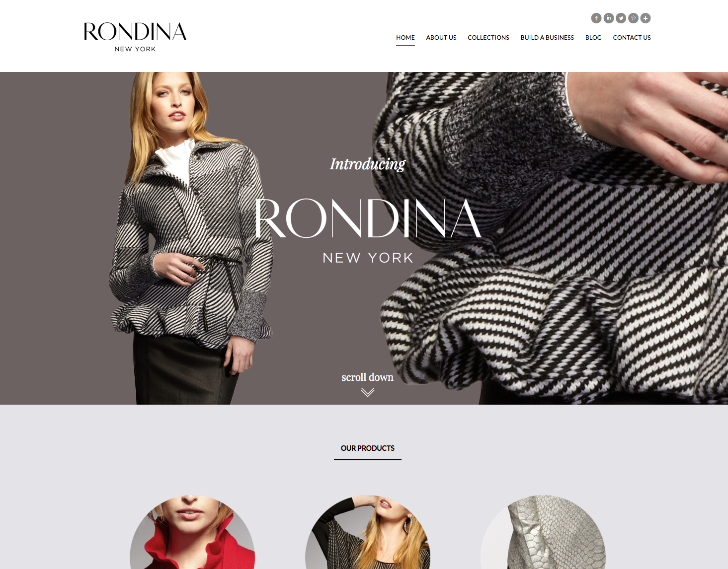Open the silver snakeskin product thumbnail

pos(543,532)
